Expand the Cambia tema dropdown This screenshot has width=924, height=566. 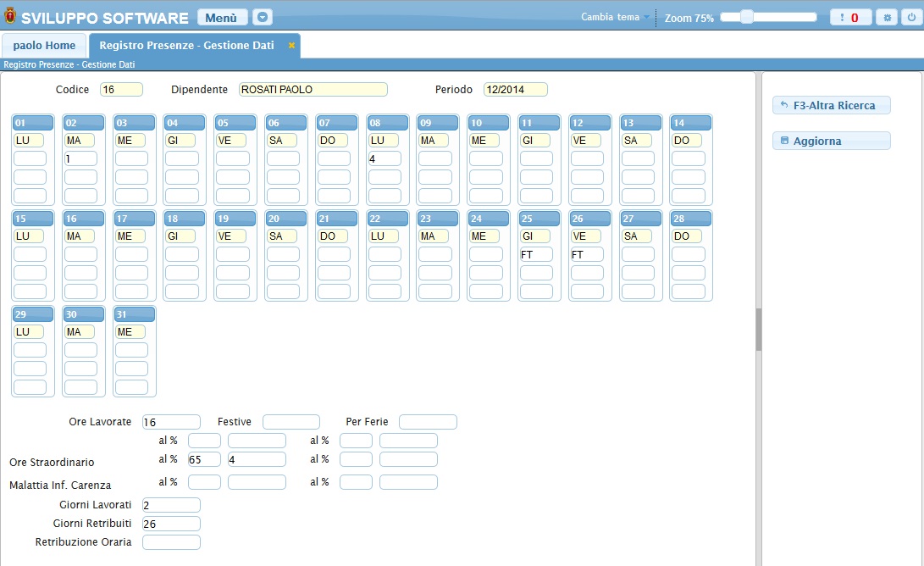[616, 17]
